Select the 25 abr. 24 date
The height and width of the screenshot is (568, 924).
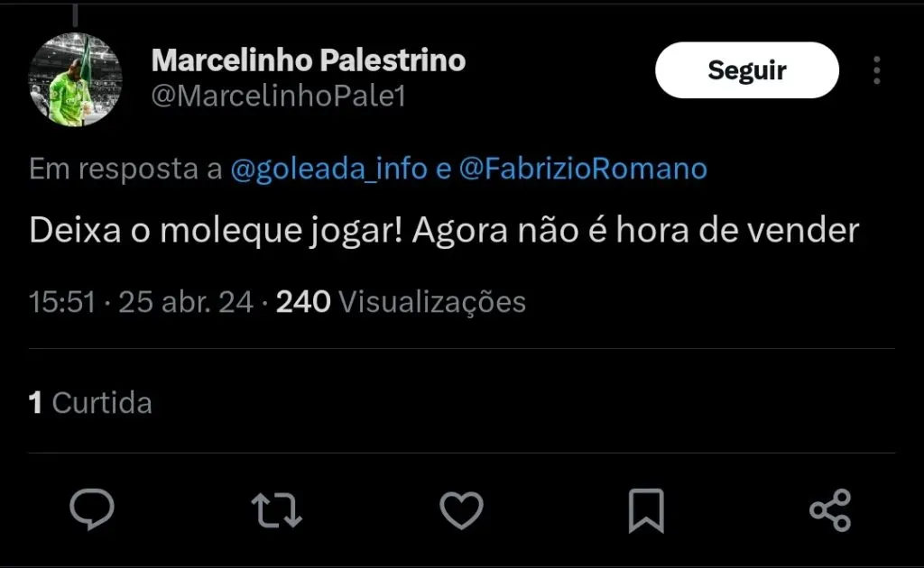point(186,302)
